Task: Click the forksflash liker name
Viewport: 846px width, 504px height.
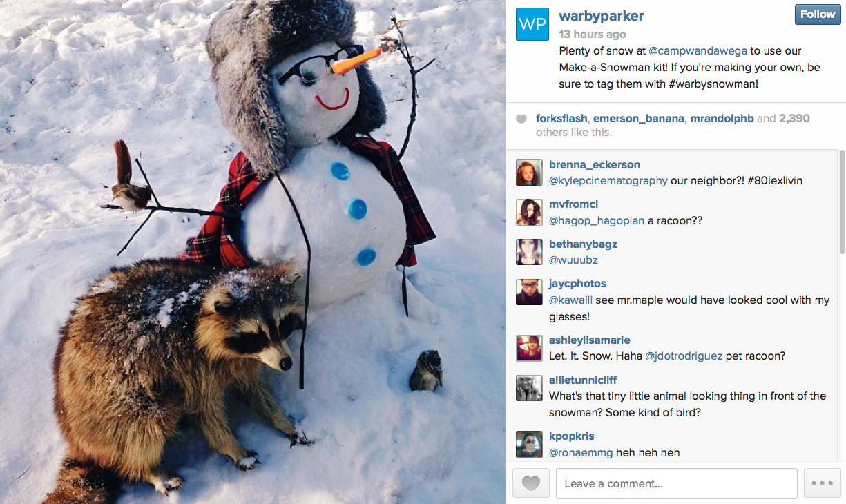Action: click(561, 118)
